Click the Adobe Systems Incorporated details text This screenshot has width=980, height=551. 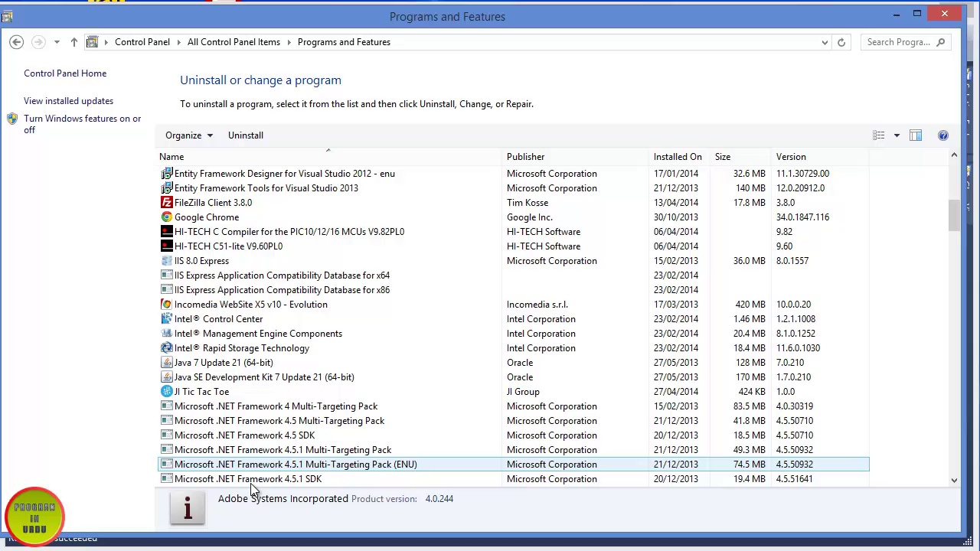click(x=283, y=499)
